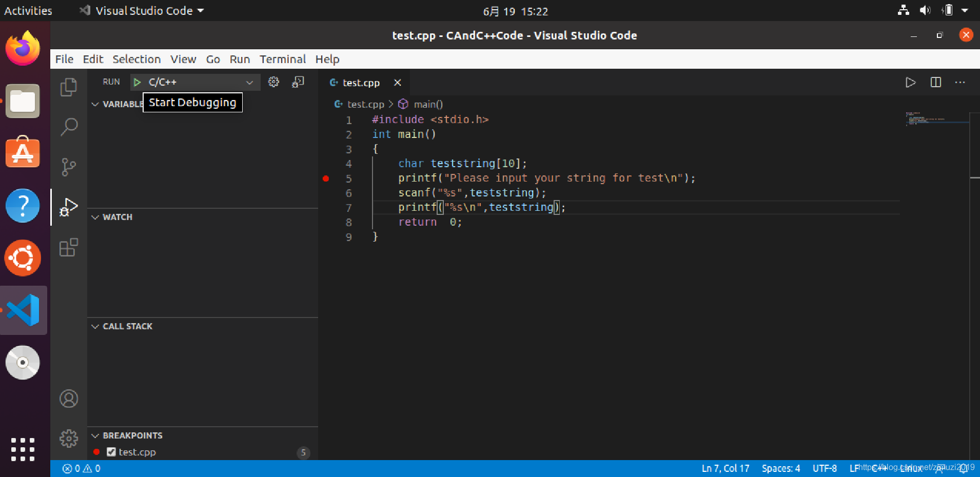The height and width of the screenshot is (477, 980).
Task: Toggle the breakpoint dot on line 5
Action: click(326, 178)
